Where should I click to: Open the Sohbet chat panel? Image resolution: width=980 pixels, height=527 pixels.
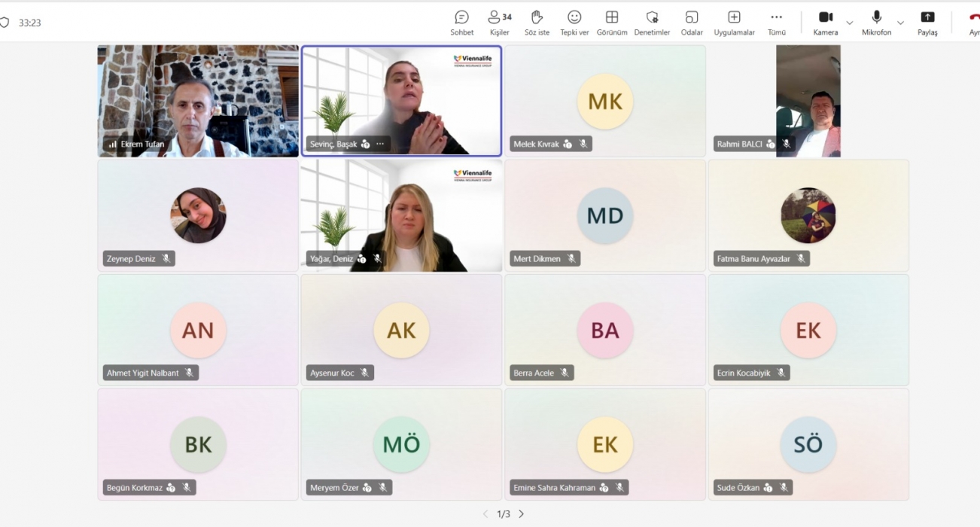(461, 22)
